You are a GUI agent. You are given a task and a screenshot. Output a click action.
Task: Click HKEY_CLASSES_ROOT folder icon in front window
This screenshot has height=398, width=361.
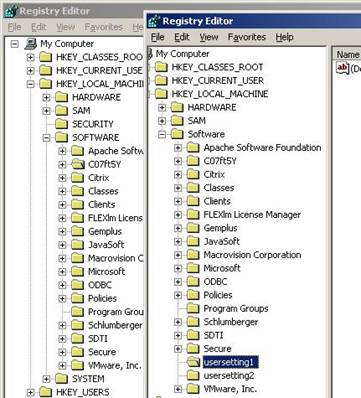[x=161, y=67]
